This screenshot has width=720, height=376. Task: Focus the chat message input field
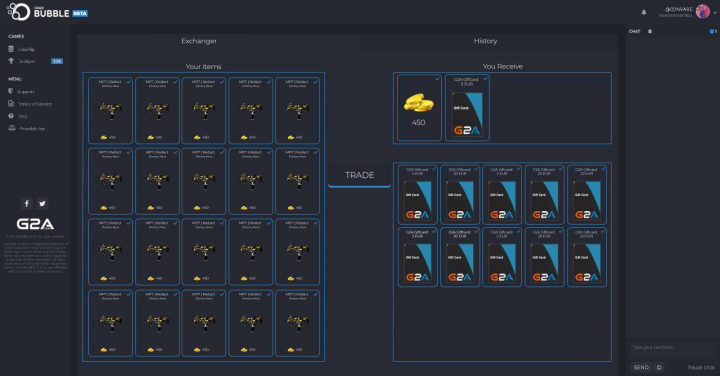pos(672,348)
